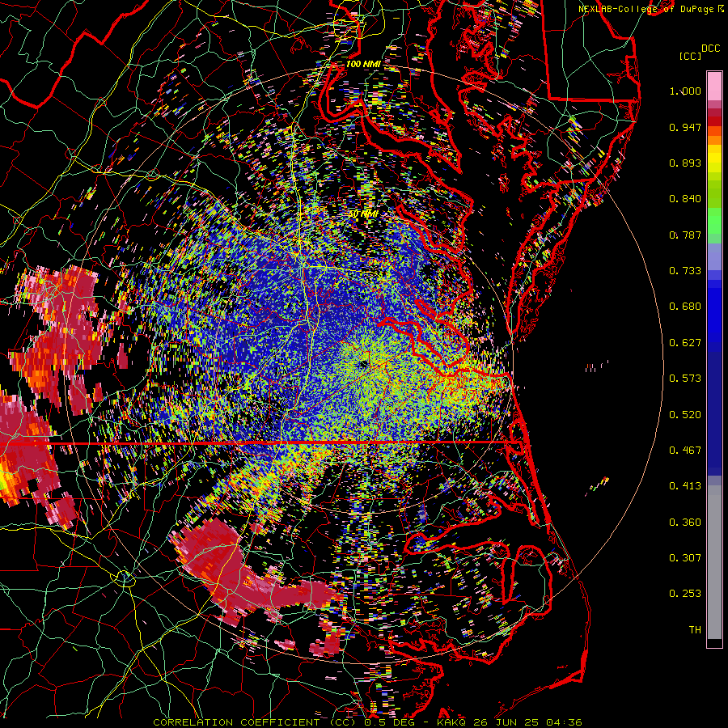Select the 0.467 legend value

(x=685, y=451)
